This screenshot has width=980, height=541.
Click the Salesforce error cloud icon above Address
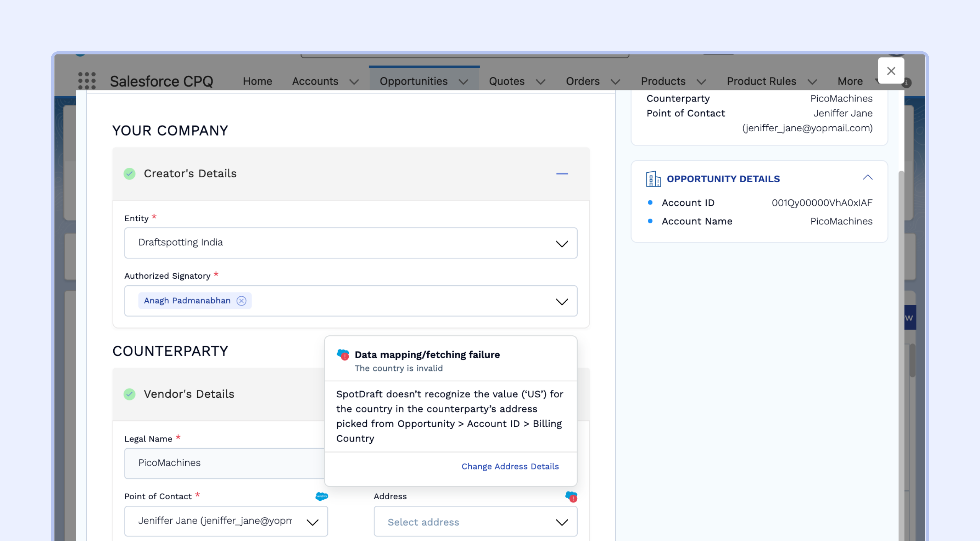(571, 497)
